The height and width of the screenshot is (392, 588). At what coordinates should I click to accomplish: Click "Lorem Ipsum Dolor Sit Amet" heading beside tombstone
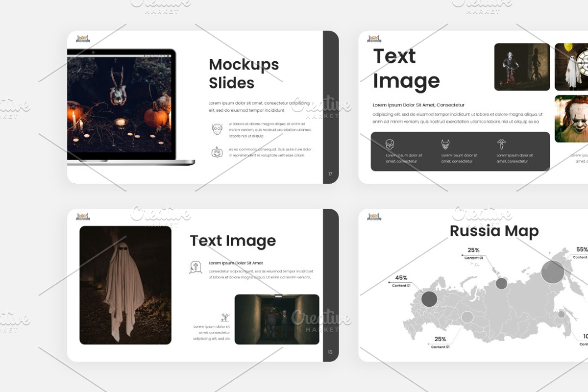pos(236,263)
